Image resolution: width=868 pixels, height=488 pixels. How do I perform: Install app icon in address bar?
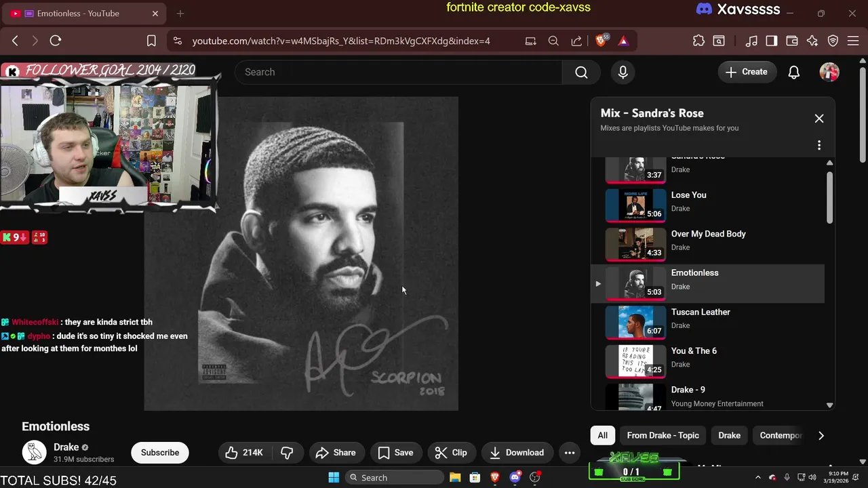530,41
